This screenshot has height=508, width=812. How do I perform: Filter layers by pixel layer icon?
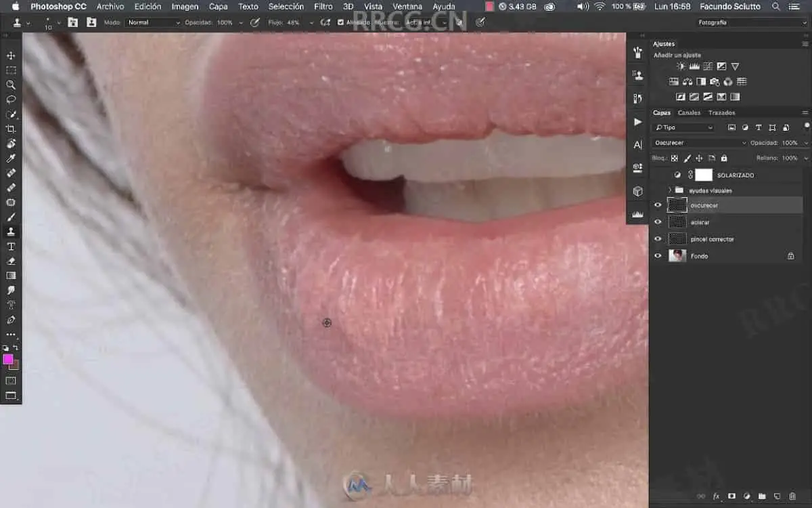pyautogui.click(x=731, y=127)
